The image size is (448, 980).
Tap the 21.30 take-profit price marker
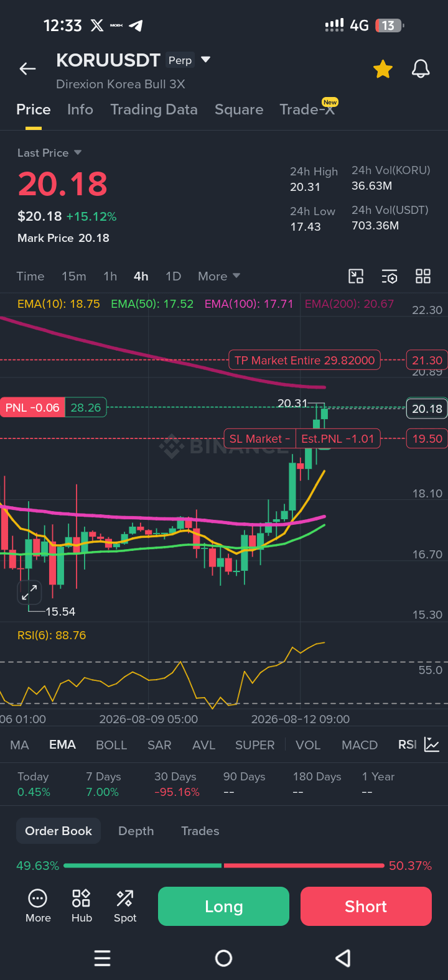tap(427, 360)
